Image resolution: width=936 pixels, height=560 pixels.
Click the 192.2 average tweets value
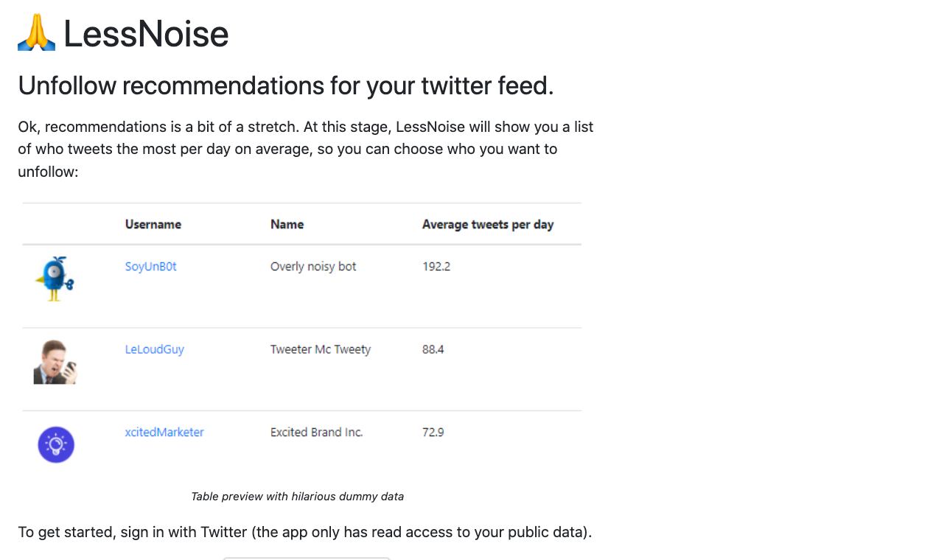coord(436,267)
